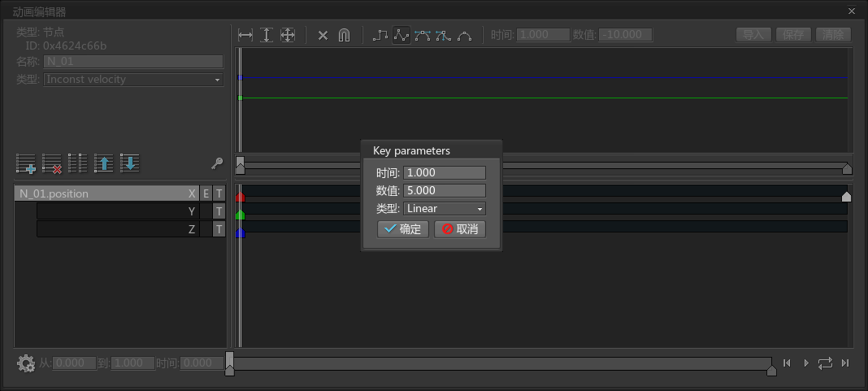868x391 pixels.
Task: Click the key icon above the track list
Action: (217, 163)
